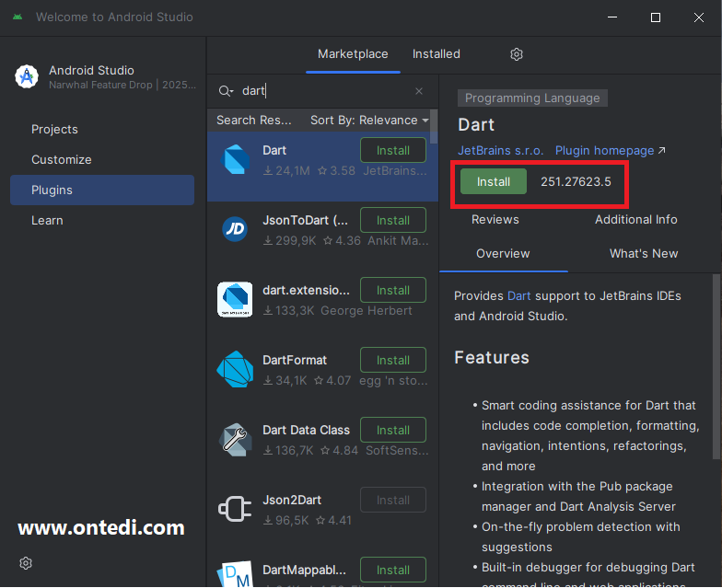Install the DartFormat plugin
722x588 pixels.
click(x=392, y=361)
